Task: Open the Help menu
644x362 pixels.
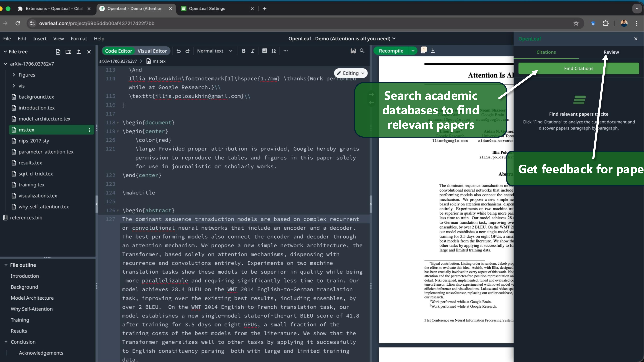Action: 99,39
